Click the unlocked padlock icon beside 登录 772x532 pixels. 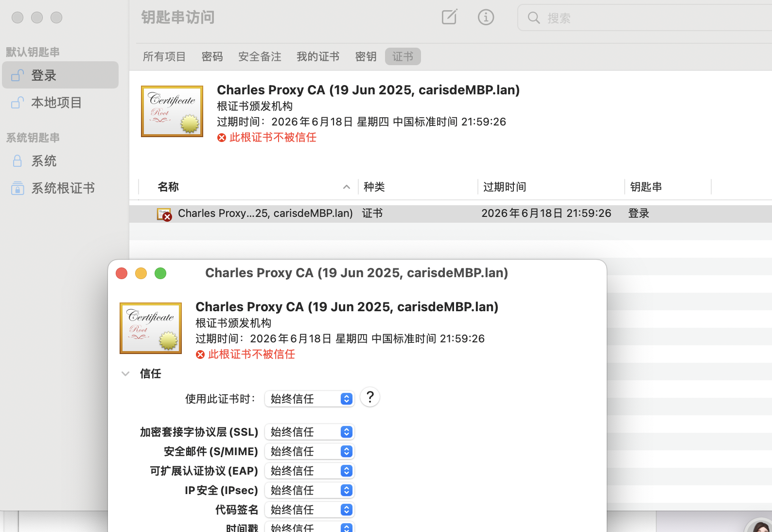(18, 75)
